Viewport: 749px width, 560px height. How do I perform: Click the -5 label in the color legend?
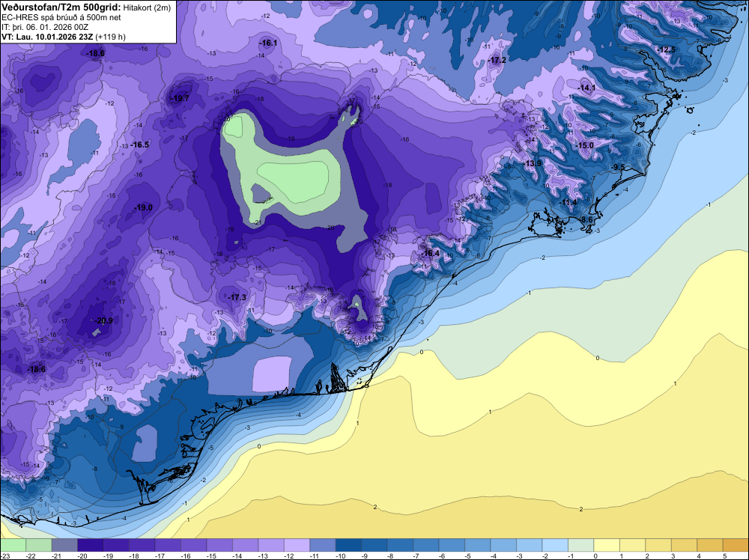(467, 556)
